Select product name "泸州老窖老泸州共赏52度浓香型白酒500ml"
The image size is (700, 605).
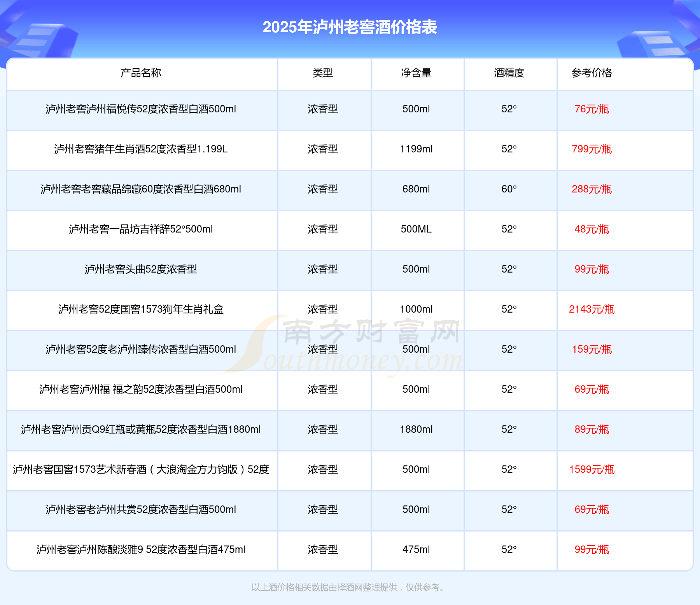point(141,509)
